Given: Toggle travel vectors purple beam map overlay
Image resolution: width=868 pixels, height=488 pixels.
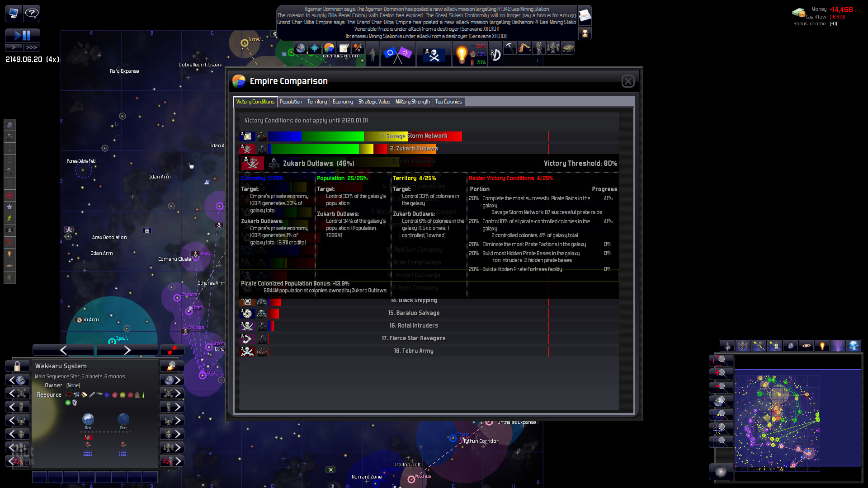Looking at the screenshot, I should tap(838, 346).
